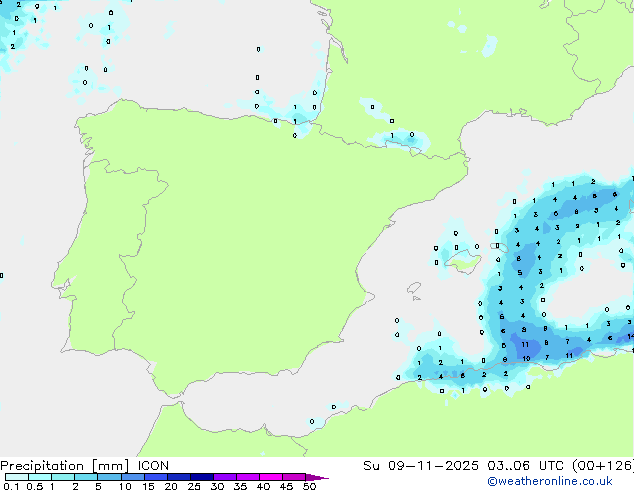Click the 15–20 mm blue legend swatch
Image resolution: width=634 pixels, height=490 pixels.
pyautogui.click(x=155, y=477)
